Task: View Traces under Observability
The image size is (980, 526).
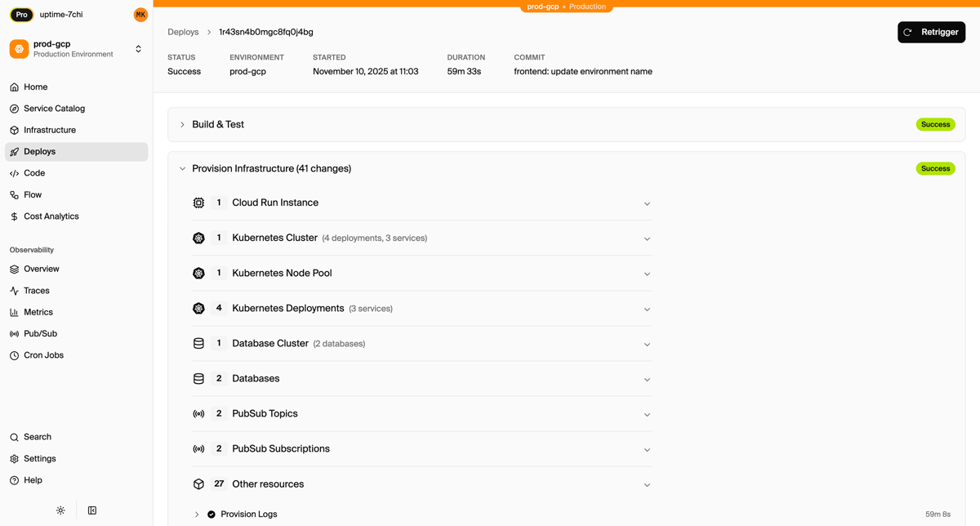Action: tap(38, 290)
